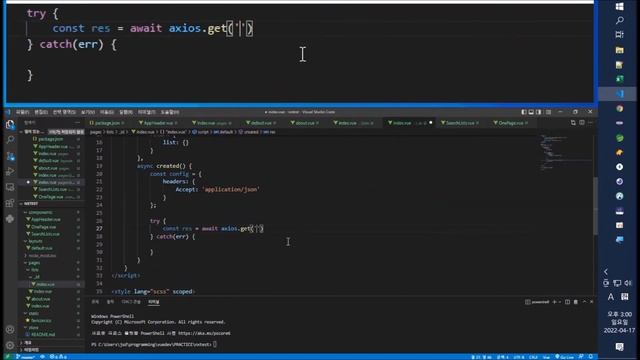Viewport: 640px width, 360px height.
Task: Add a new terminal with plus icon
Action: click(554, 302)
